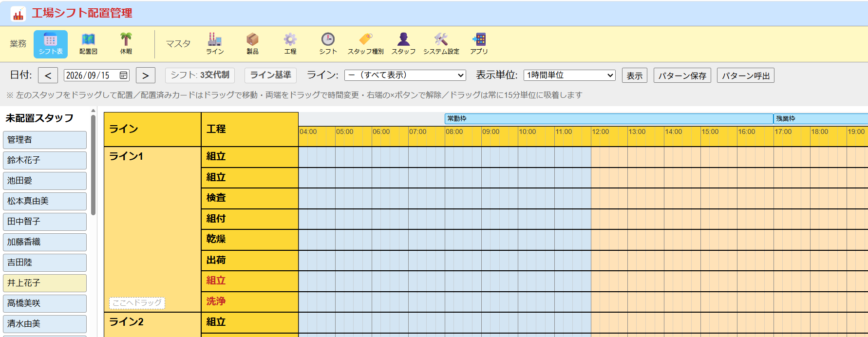
Task: Select staff card 加藤香織
Action: tap(45, 242)
